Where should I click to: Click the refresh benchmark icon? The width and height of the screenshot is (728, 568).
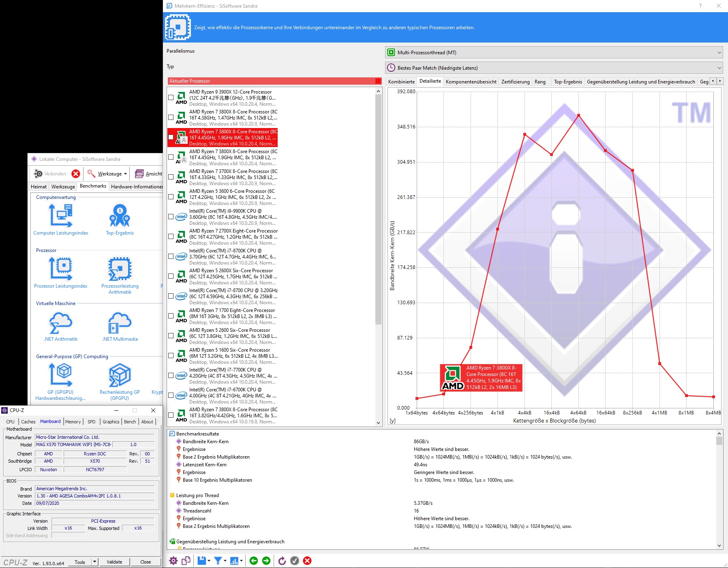pos(282,561)
